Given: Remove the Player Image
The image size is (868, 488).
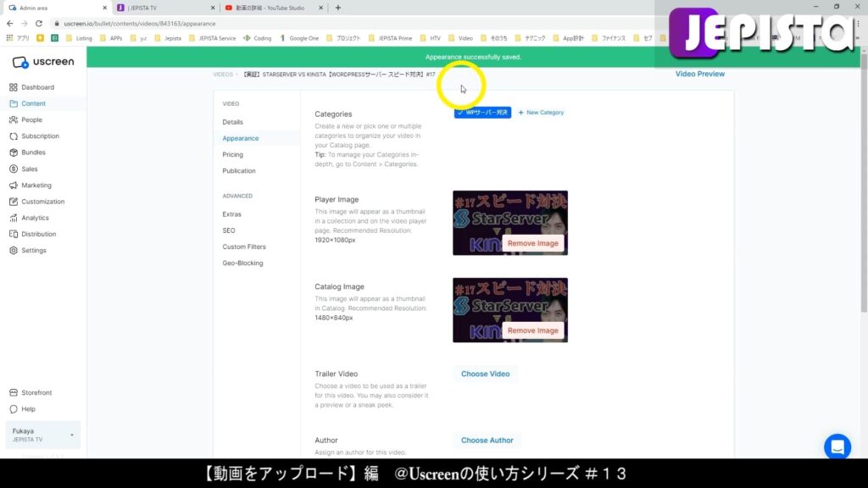Looking at the screenshot, I should pyautogui.click(x=532, y=243).
